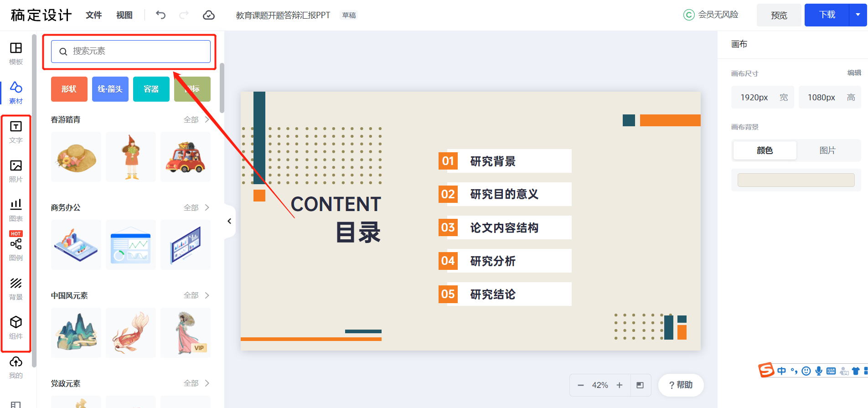Image resolution: width=868 pixels, height=408 pixels.
Task: Click the 研究结论 item on canvas
Action: pyautogui.click(x=493, y=294)
